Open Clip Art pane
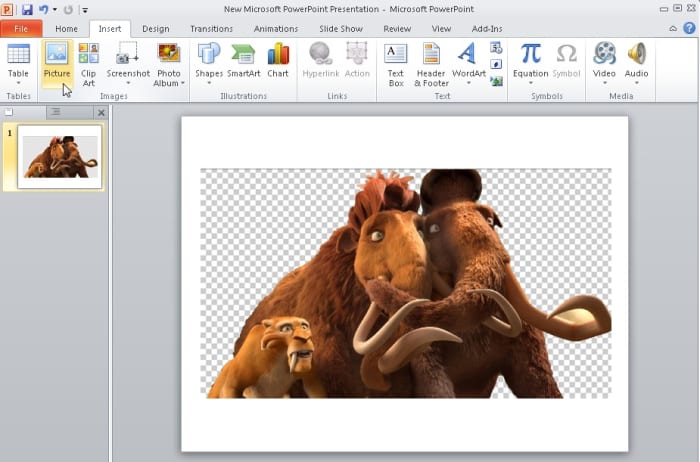The height and width of the screenshot is (462, 700). click(x=88, y=64)
